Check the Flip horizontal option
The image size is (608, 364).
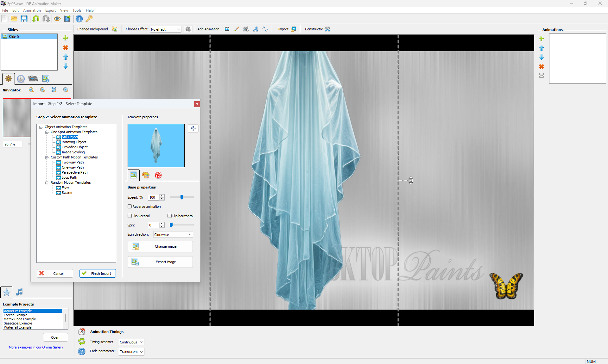point(170,216)
